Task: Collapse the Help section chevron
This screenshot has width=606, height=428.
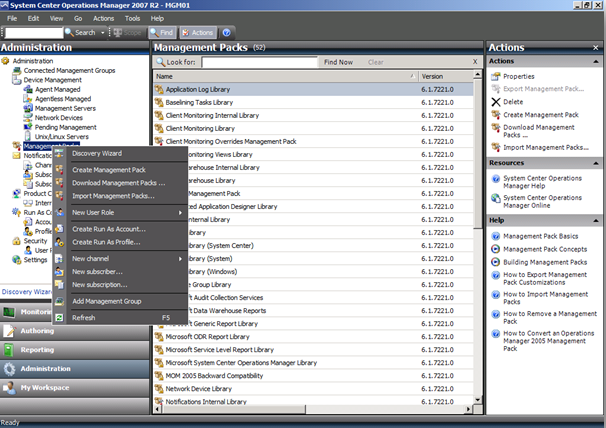Action: click(x=596, y=220)
